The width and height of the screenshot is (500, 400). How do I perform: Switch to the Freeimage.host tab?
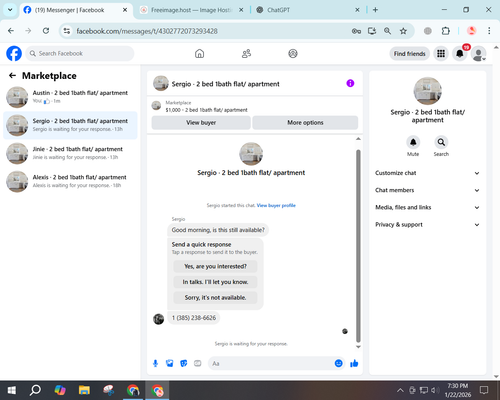pyautogui.click(x=192, y=10)
